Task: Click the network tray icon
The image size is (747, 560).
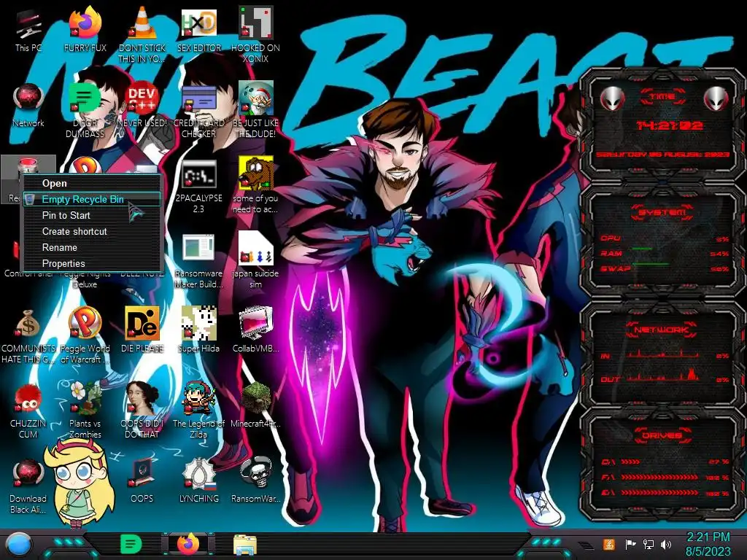Action: point(649,544)
